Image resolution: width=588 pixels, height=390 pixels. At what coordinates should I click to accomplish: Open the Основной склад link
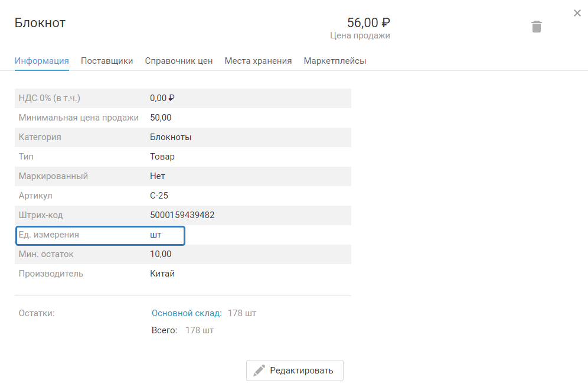[x=187, y=313]
